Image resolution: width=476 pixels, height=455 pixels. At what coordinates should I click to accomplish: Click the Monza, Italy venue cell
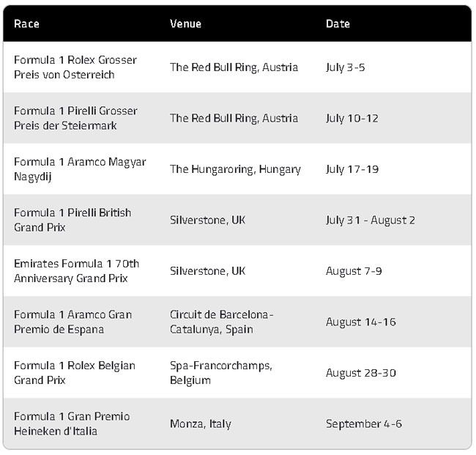(x=201, y=423)
